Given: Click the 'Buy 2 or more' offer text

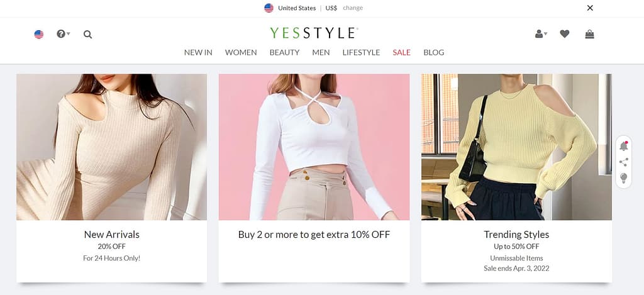Looking at the screenshot, I should [x=314, y=235].
